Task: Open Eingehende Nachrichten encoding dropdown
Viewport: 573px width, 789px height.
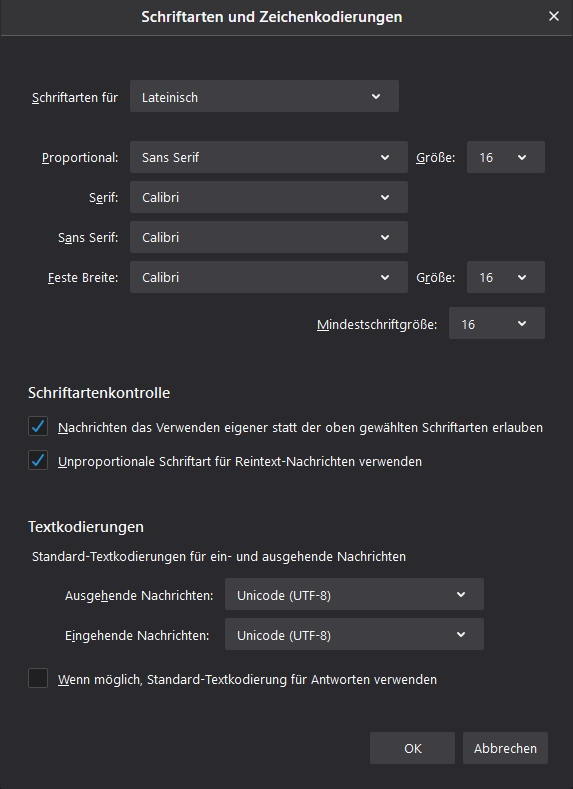Action: coord(354,634)
